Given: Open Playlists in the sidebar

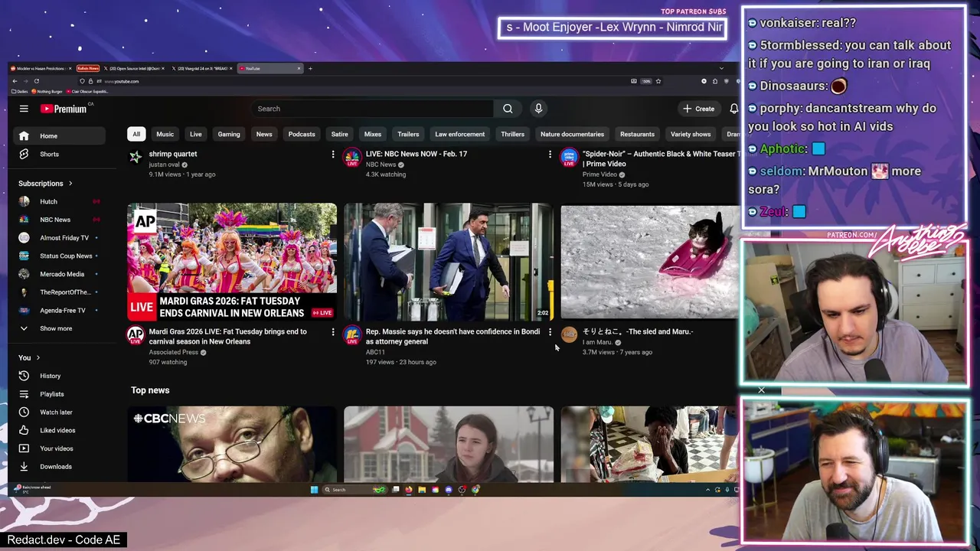Looking at the screenshot, I should [59, 394].
